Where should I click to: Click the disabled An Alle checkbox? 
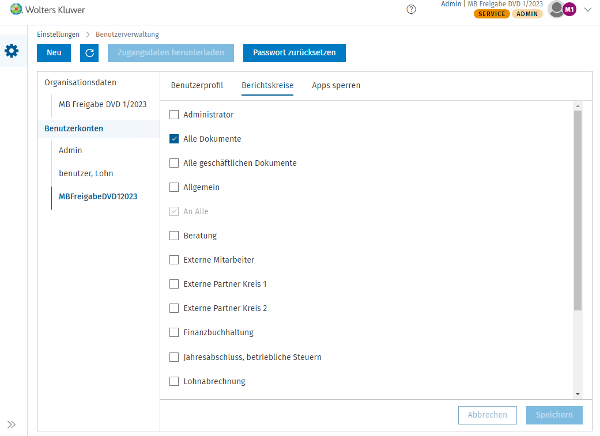174,211
